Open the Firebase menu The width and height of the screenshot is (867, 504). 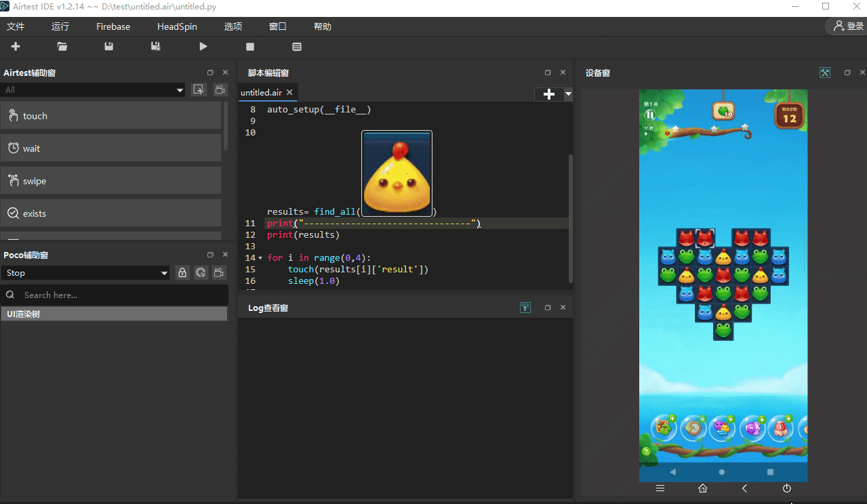coord(113,26)
